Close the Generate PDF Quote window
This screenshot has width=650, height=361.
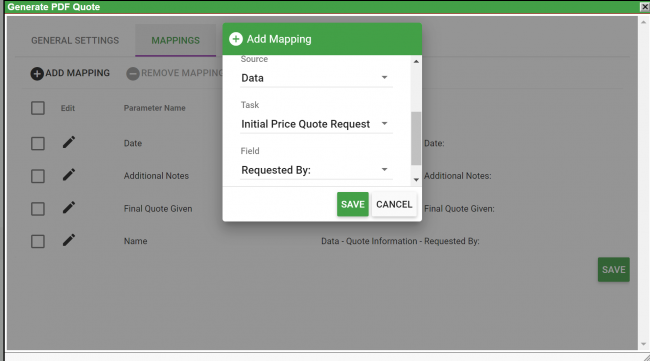[645, 7]
